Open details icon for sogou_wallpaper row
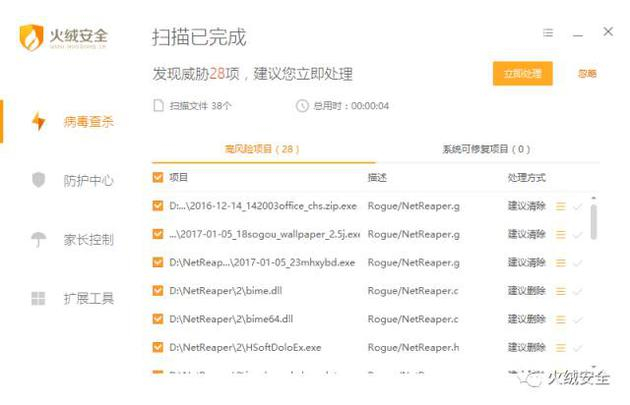Viewport: 630px width, 405px height. click(560, 235)
